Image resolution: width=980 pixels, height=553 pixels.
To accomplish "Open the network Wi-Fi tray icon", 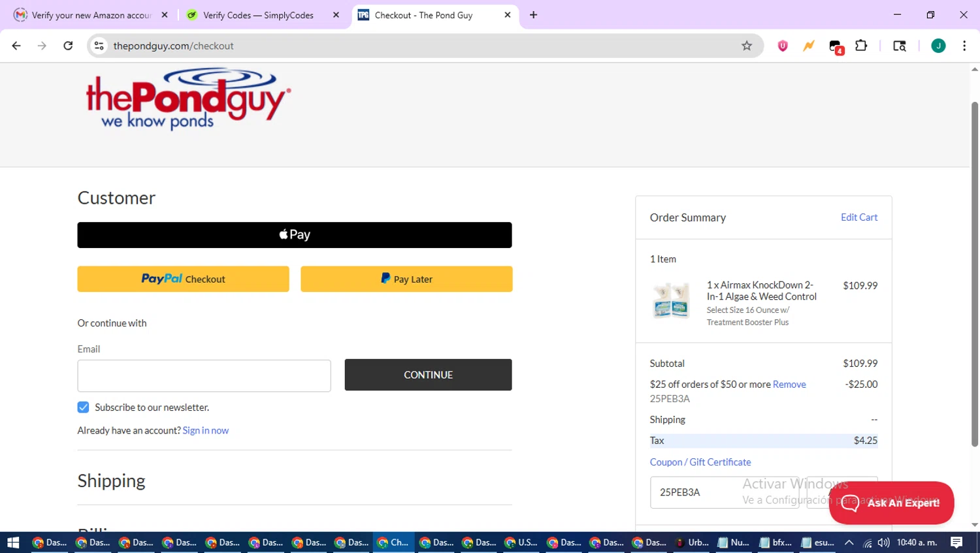I will coord(868,543).
